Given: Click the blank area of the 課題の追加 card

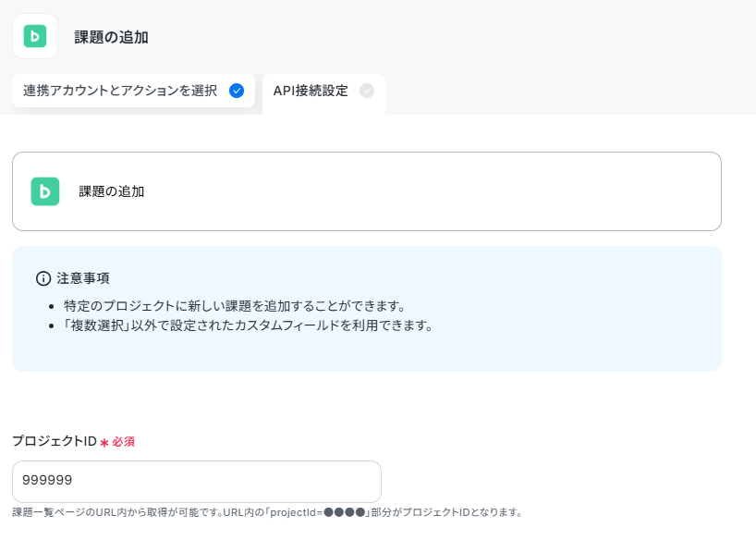Looking at the screenshot, I should pos(434,191).
